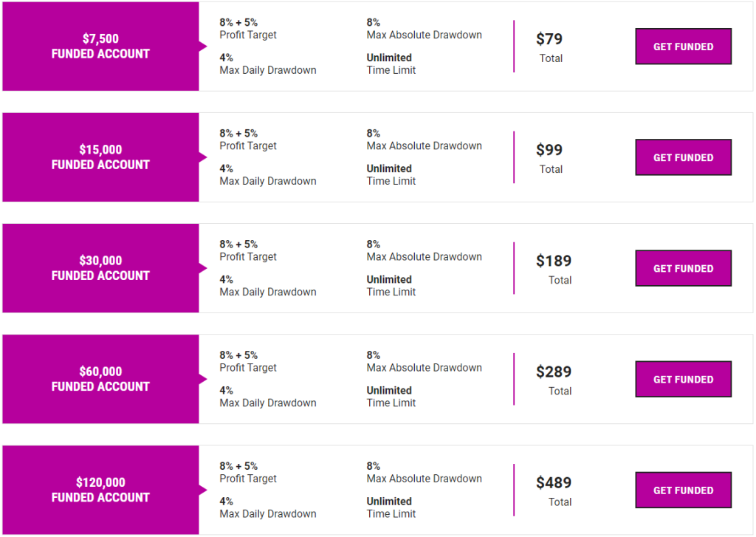This screenshot has width=756, height=537.
Task: Click the $189 Total price
Action: tap(554, 269)
